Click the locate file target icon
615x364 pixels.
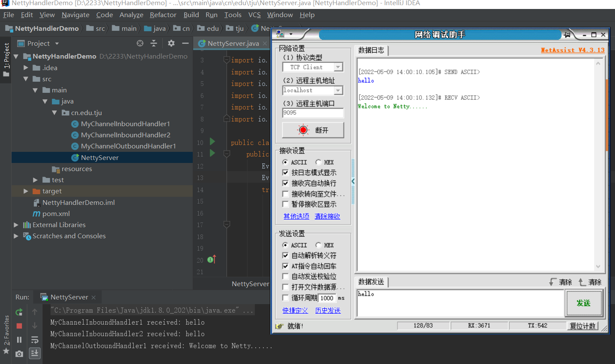tap(140, 43)
